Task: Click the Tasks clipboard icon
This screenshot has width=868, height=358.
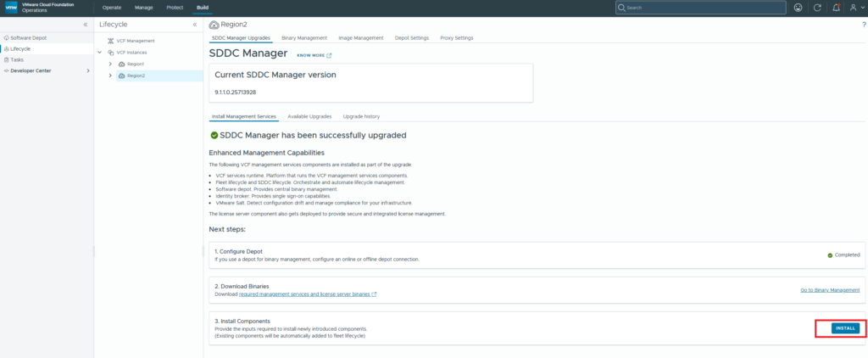Action: click(x=6, y=59)
